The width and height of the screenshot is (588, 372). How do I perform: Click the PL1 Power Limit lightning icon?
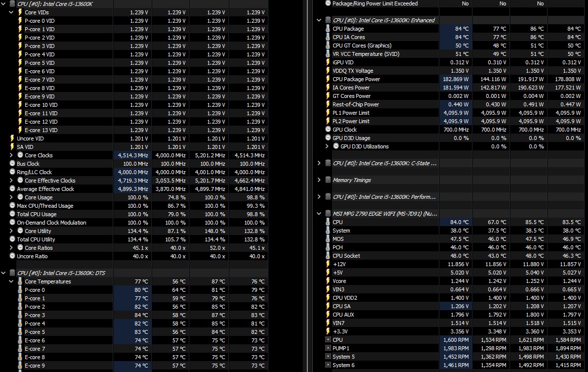tap(328, 113)
